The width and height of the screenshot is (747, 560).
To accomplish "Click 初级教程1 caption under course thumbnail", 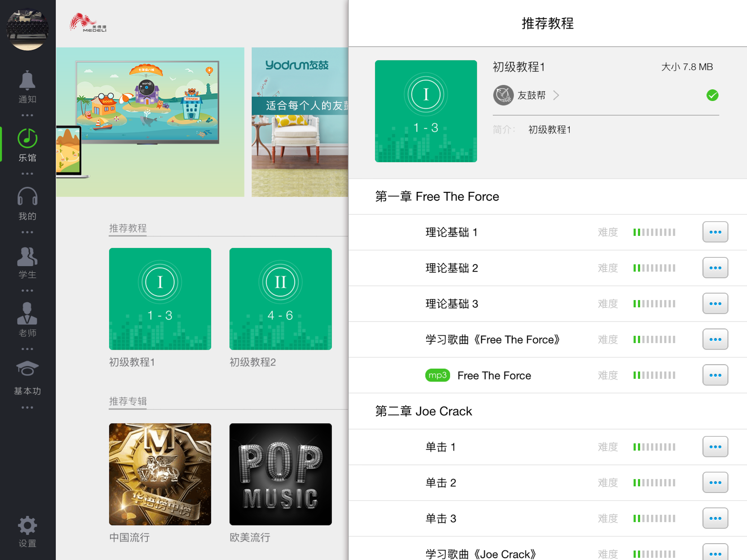I will pos(132,362).
